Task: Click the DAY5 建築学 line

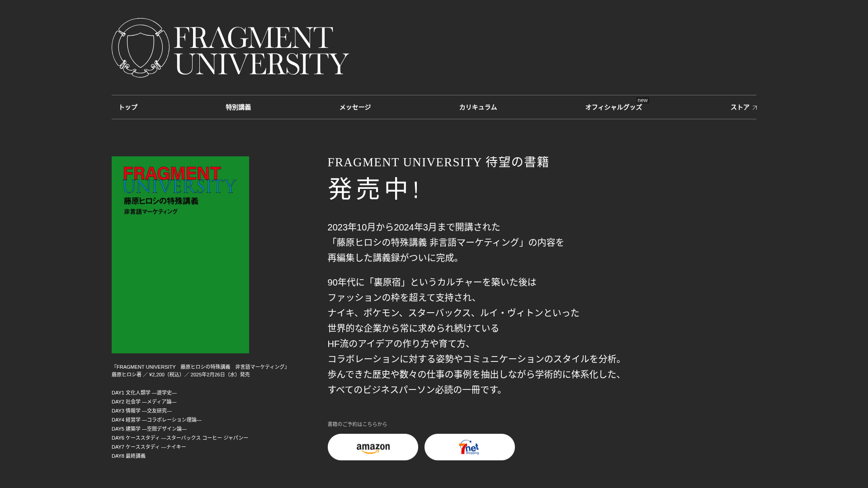Action: click(x=149, y=429)
